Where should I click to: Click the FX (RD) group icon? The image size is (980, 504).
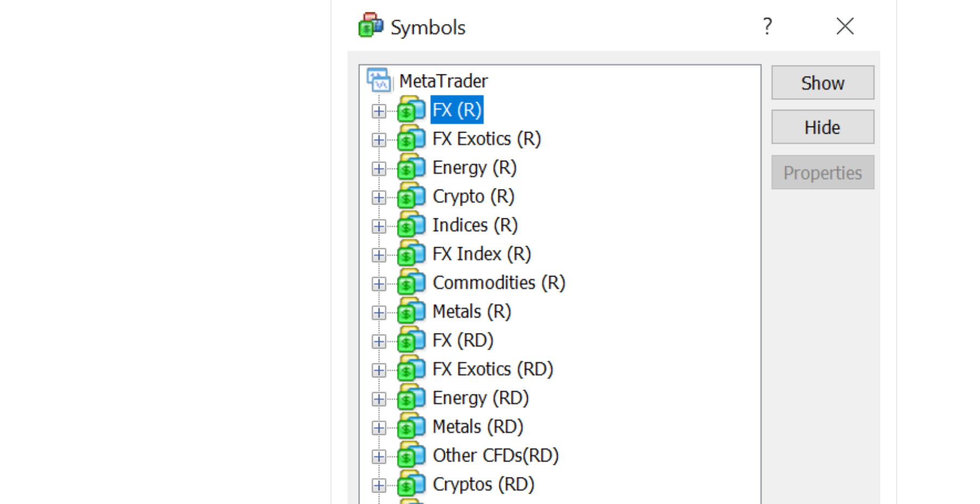point(411,340)
